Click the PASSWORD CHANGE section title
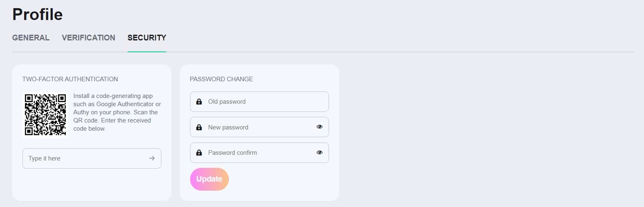Image resolution: width=644 pixels, height=207 pixels. point(221,79)
